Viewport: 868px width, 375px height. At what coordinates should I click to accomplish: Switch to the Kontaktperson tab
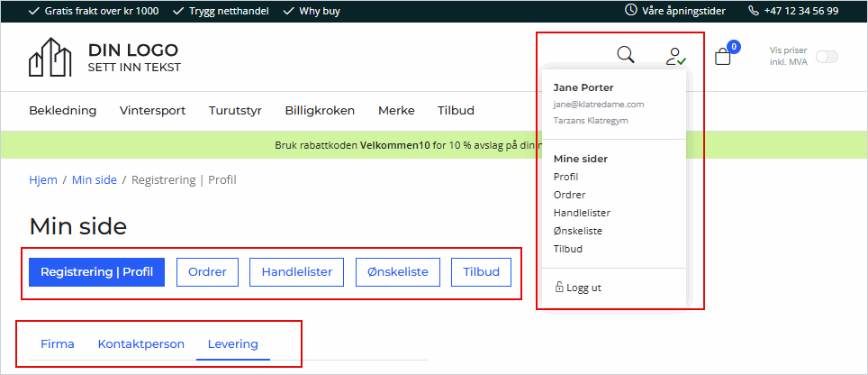click(x=141, y=344)
